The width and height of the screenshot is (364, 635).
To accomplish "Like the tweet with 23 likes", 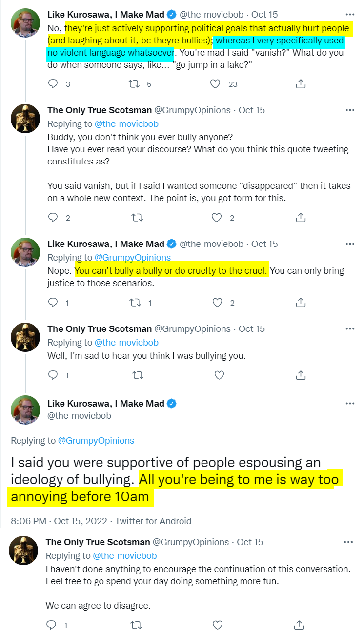I will coord(215,84).
